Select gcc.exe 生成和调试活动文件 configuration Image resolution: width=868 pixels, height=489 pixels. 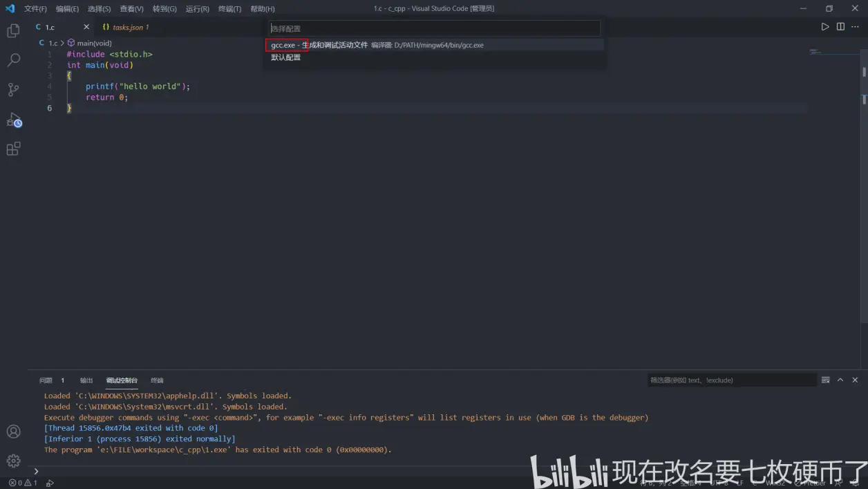tap(435, 45)
